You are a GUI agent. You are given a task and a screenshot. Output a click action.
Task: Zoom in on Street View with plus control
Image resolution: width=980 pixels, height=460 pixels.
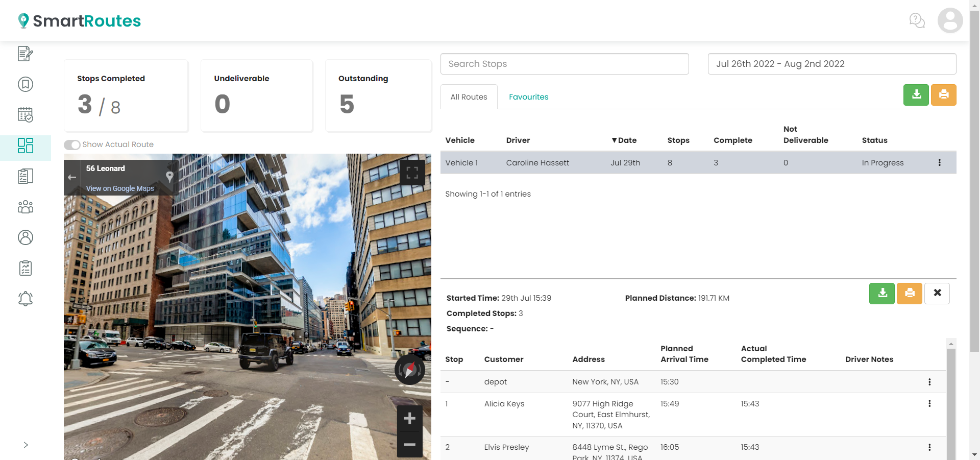click(x=409, y=418)
